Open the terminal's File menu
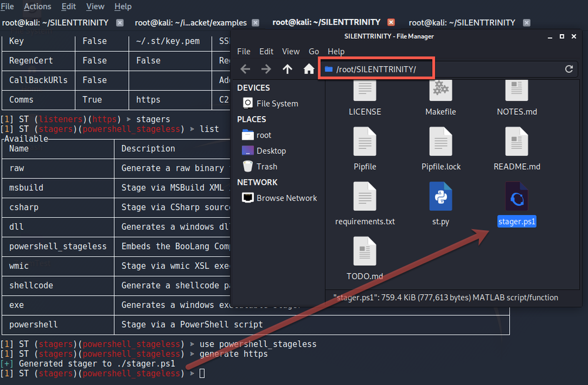588x385 pixels. 7,6
